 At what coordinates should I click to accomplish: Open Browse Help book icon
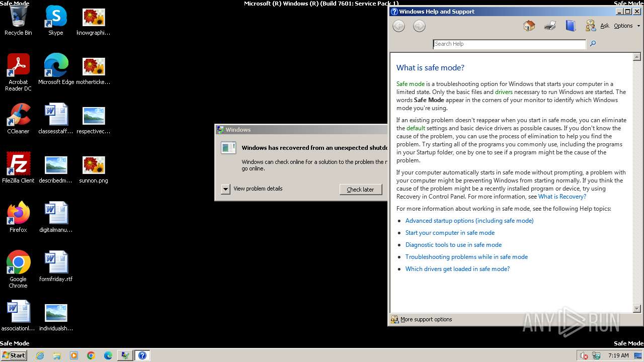570,26
